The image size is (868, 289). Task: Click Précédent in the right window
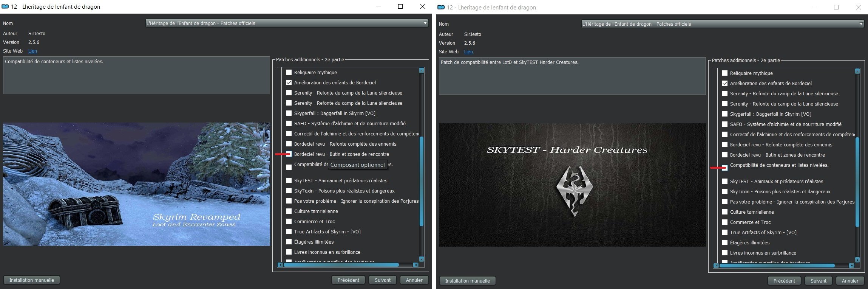click(784, 281)
